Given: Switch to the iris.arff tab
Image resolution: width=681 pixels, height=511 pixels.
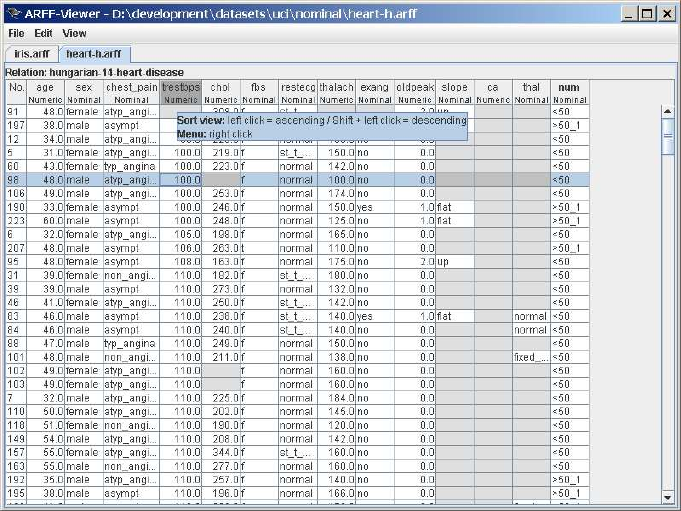Looking at the screenshot, I should click(x=32, y=54).
